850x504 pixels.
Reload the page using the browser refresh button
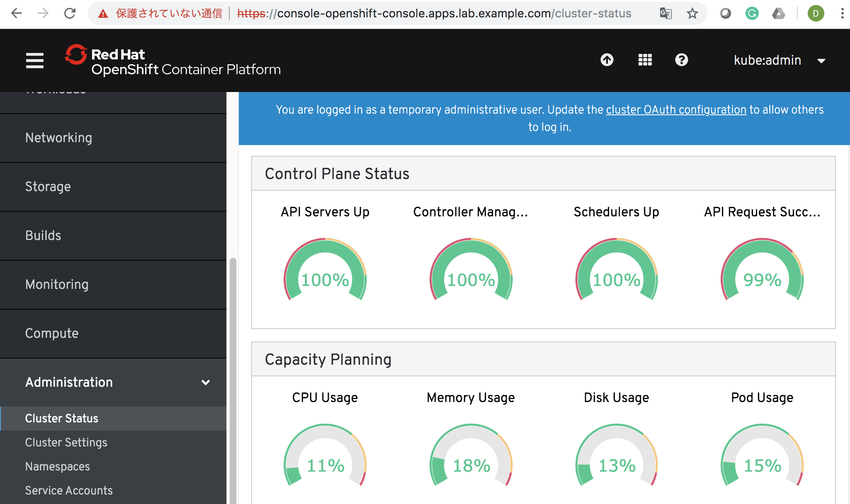tap(70, 14)
